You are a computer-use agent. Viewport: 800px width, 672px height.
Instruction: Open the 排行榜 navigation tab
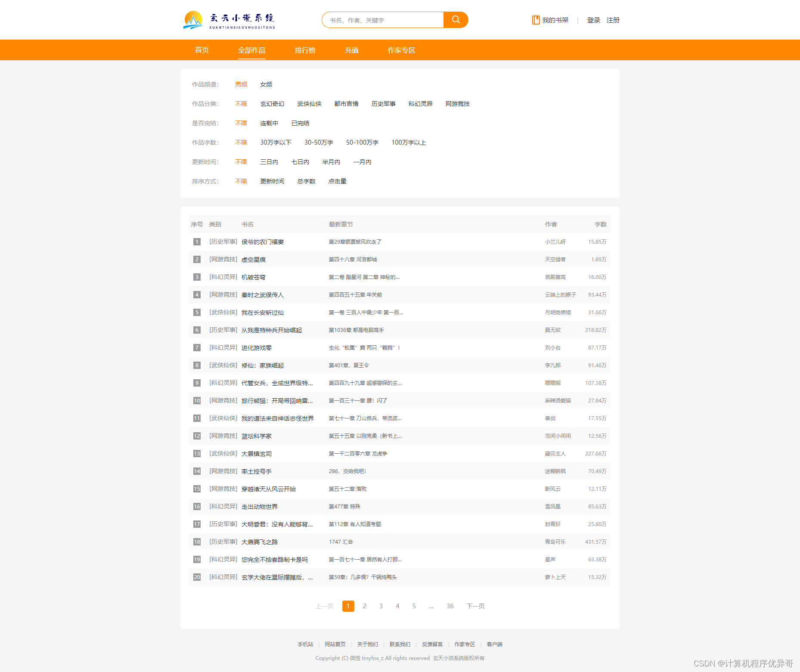(305, 50)
